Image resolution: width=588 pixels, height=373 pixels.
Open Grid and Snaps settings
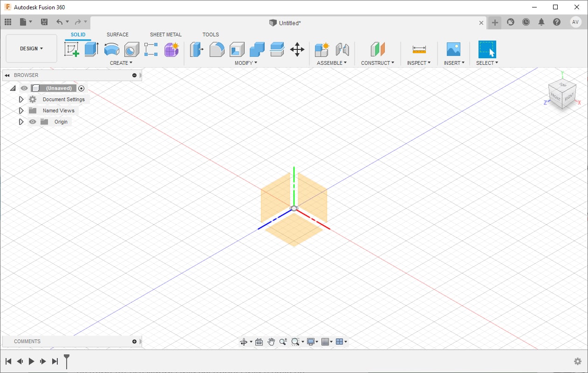tap(328, 342)
